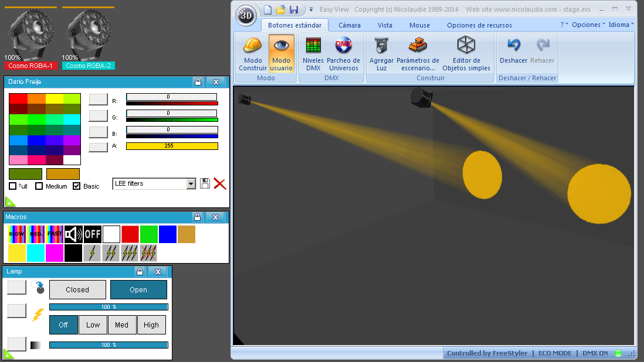Click the green DMX ON indicator

618,353
